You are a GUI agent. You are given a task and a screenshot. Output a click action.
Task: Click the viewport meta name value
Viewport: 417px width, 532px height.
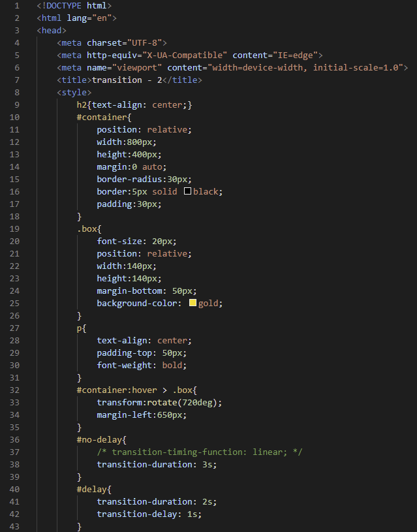point(137,68)
